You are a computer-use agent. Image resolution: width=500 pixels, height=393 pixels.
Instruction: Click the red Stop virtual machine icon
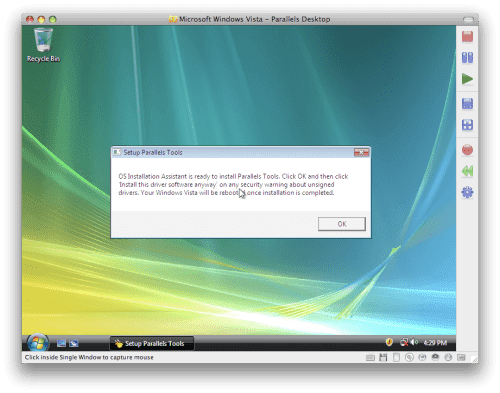click(467, 36)
